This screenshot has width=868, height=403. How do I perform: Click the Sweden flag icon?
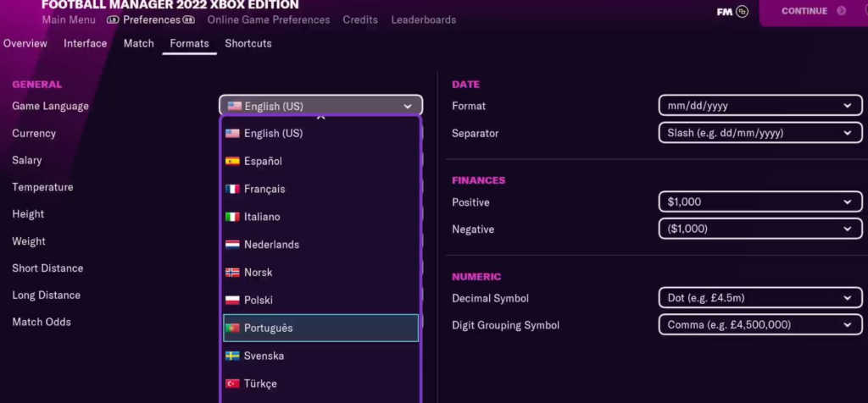[x=232, y=356]
